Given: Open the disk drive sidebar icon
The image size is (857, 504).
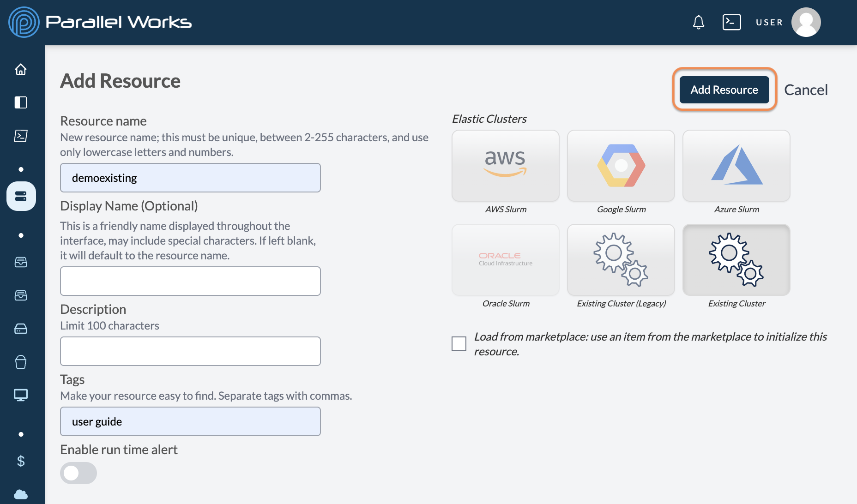Looking at the screenshot, I should (x=21, y=329).
